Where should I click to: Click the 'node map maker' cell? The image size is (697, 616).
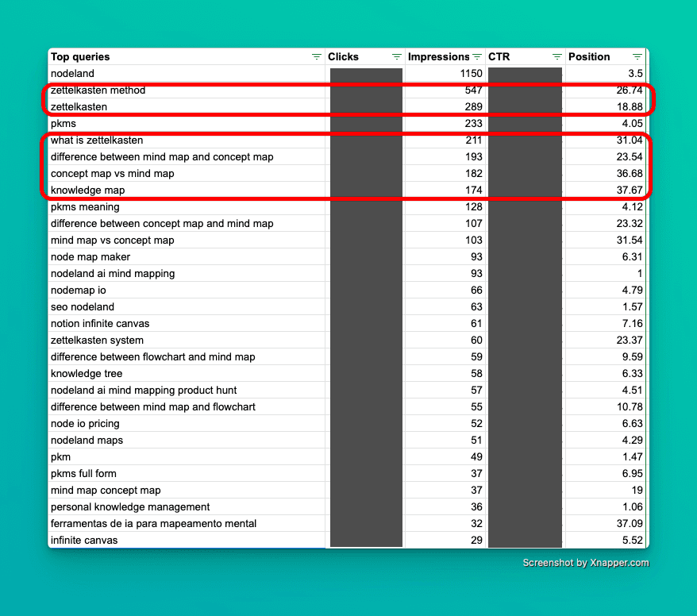point(187,257)
